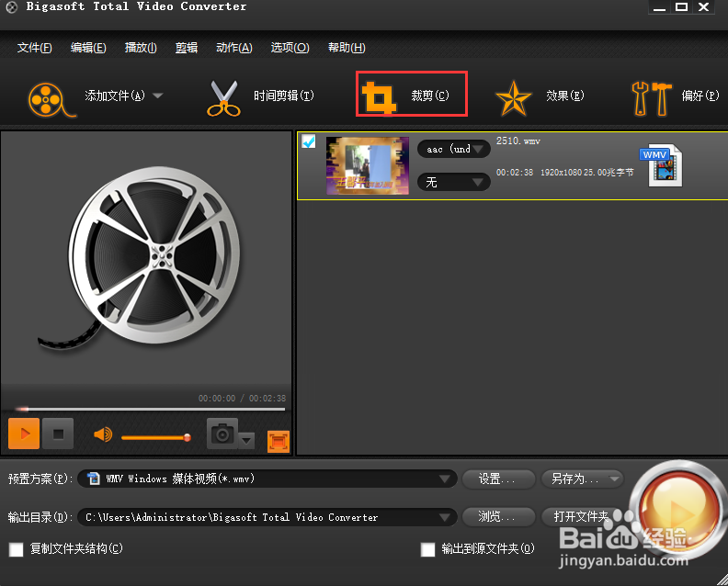Screen dimensions: 728x586
Task: Open the Add File dropdown arrow
Action: point(158,96)
